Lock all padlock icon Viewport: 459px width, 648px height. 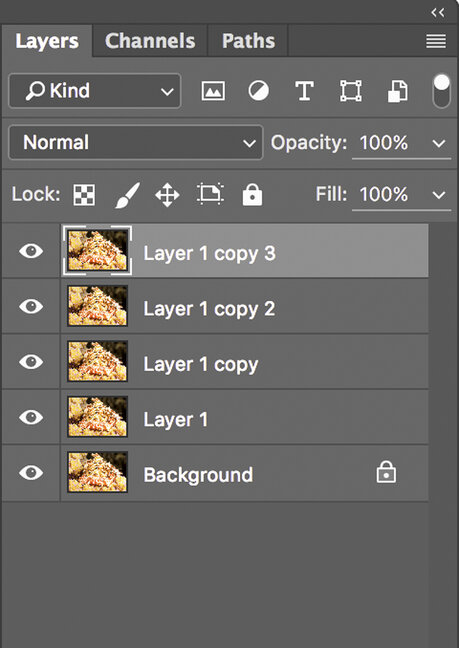(x=252, y=194)
